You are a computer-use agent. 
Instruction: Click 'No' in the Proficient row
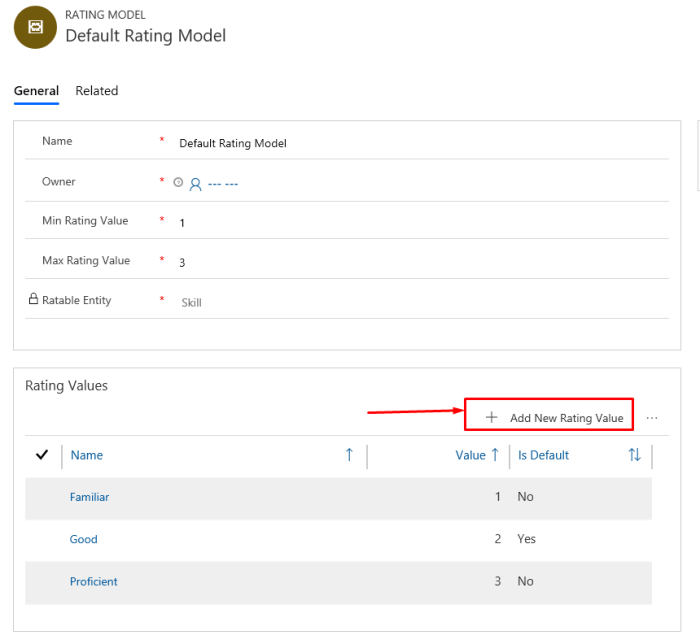[525, 581]
